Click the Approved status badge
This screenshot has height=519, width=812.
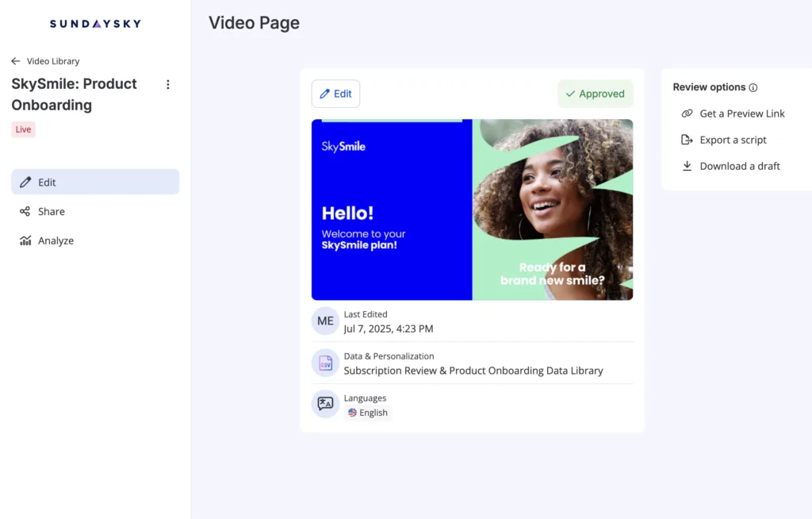[x=595, y=94]
